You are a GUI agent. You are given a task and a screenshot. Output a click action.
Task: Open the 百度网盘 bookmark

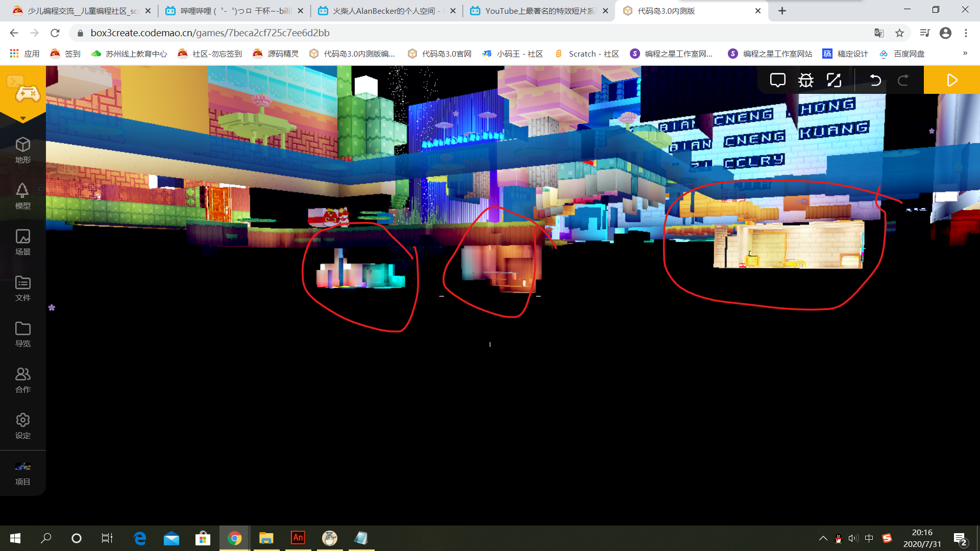pos(902,54)
